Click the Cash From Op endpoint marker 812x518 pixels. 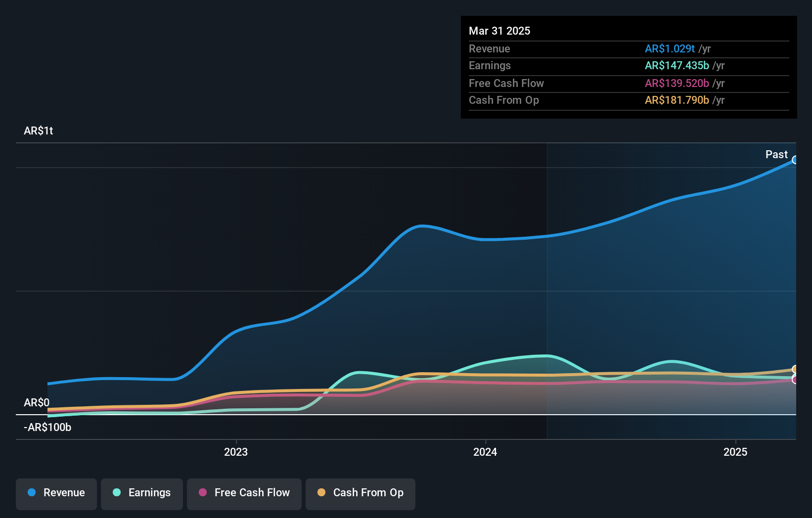(795, 369)
